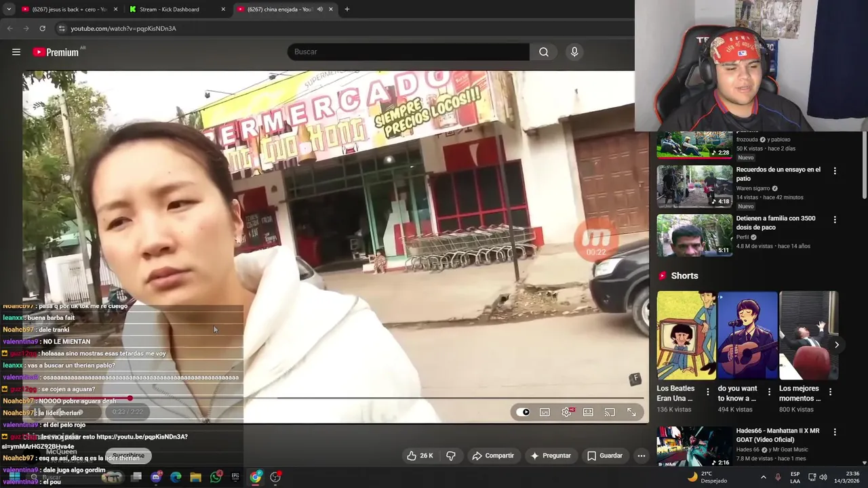
Task: Open 'Detienen a familia con 3500' thumbnail
Action: click(694, 235)
